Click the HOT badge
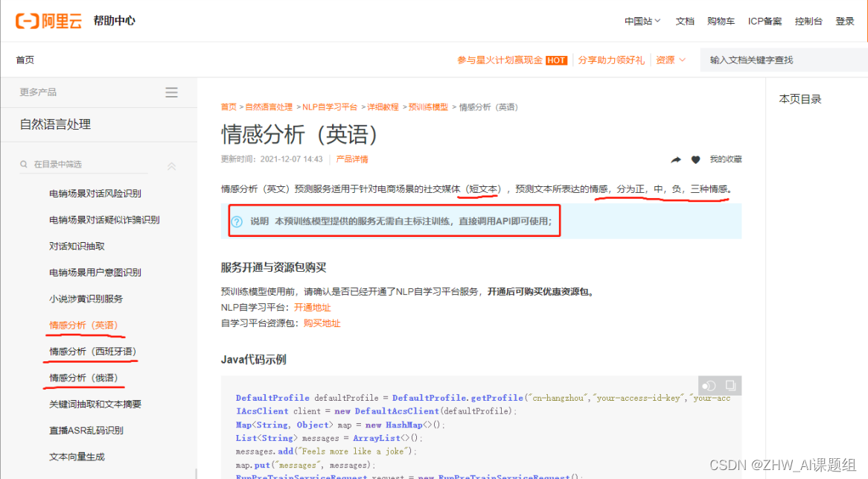 tap(556, 60)
